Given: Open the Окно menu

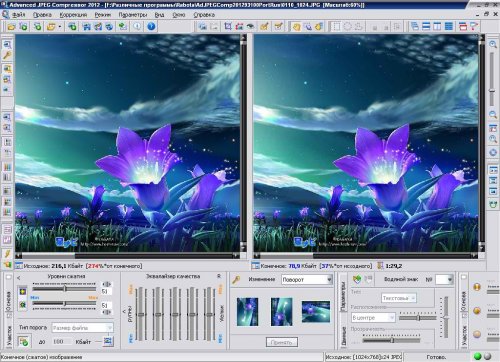Looking at the screenshot, I should 179,15.
